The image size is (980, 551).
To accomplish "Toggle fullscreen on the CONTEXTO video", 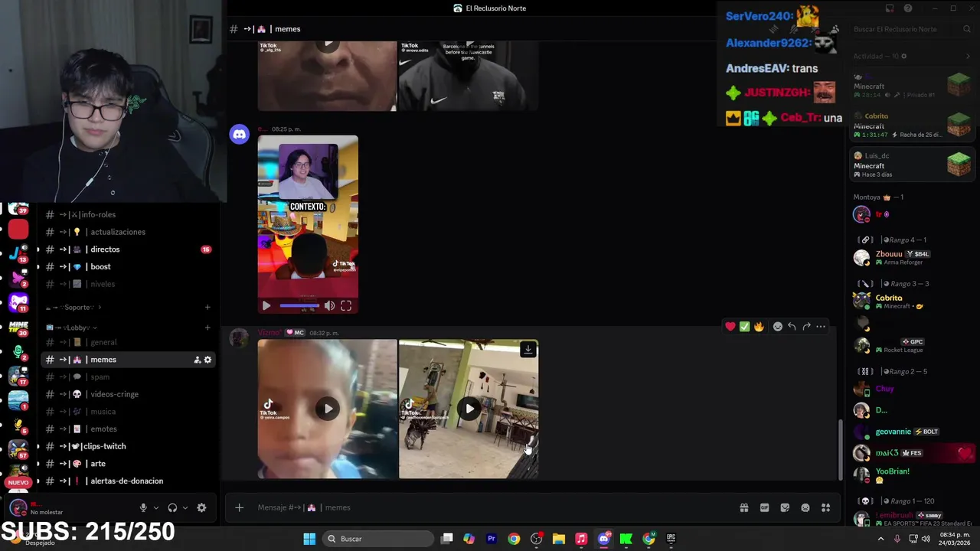I will (346, 305).
